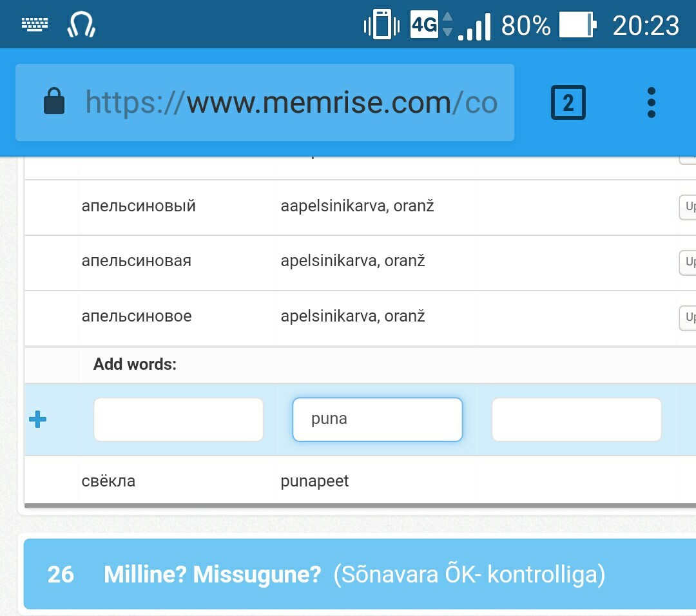The image size is (696, 616).
Task: Select the свёкла punapeet suggestion row
Action: [360, 481]
